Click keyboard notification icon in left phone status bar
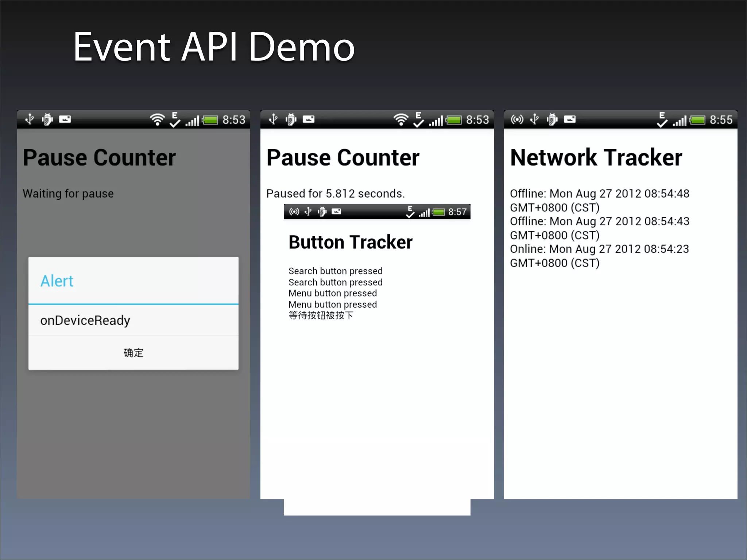747x560 pixels. click(x=65, y=119)
